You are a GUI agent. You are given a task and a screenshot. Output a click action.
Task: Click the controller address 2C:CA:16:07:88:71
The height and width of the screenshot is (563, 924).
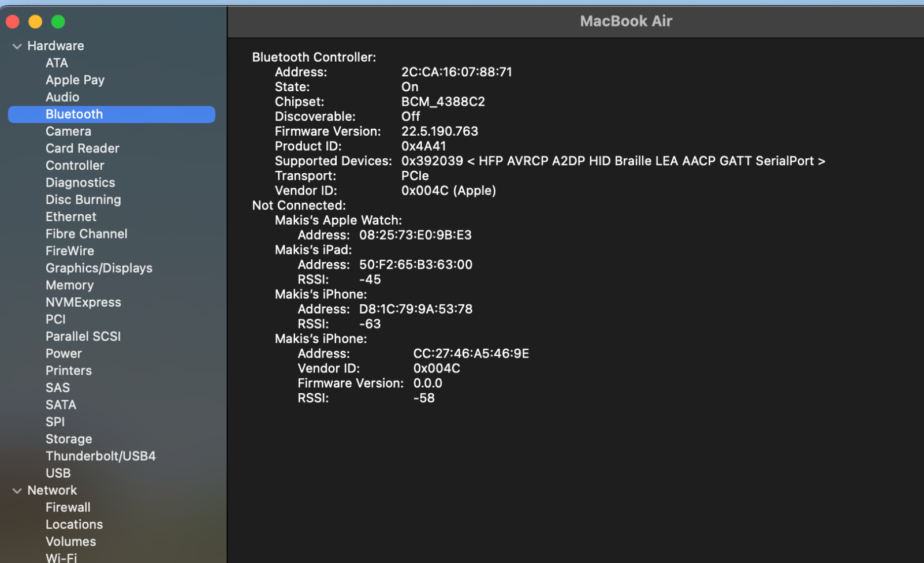(457, 72)
